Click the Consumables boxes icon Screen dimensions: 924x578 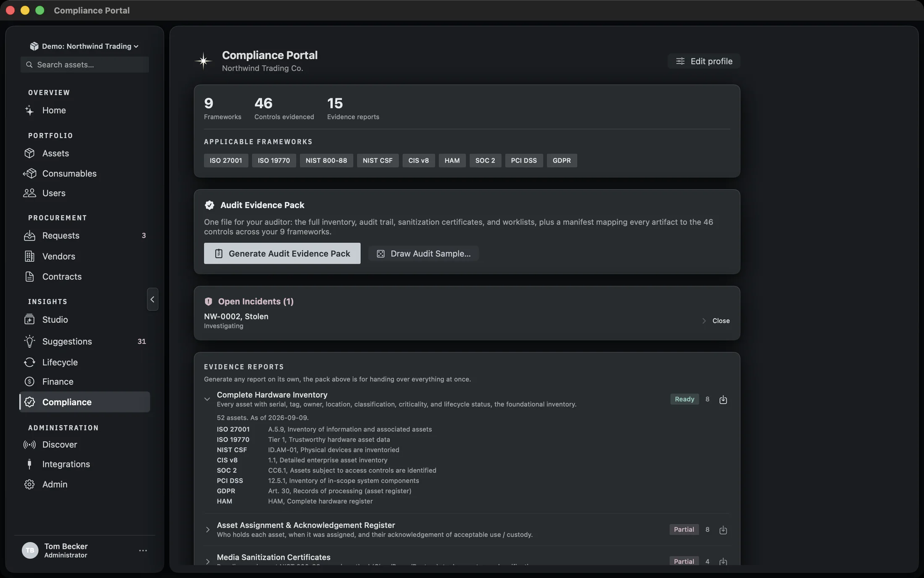click(x=29, y=173)
